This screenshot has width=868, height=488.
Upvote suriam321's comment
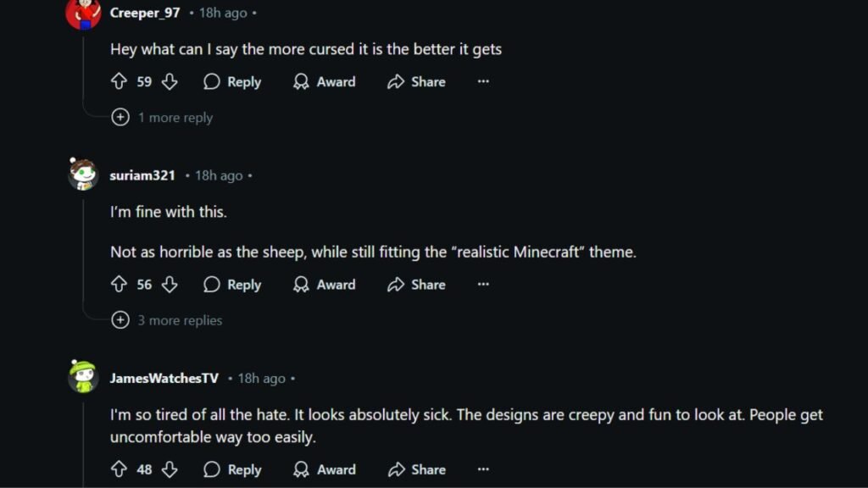[119, 285]
